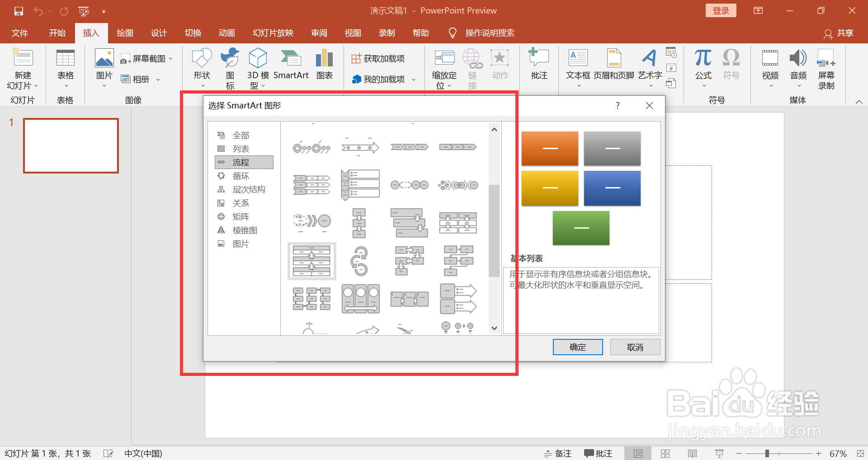Switch to the Home (开始) tab
Screen dimensions: 868x460
pos(57,33)
